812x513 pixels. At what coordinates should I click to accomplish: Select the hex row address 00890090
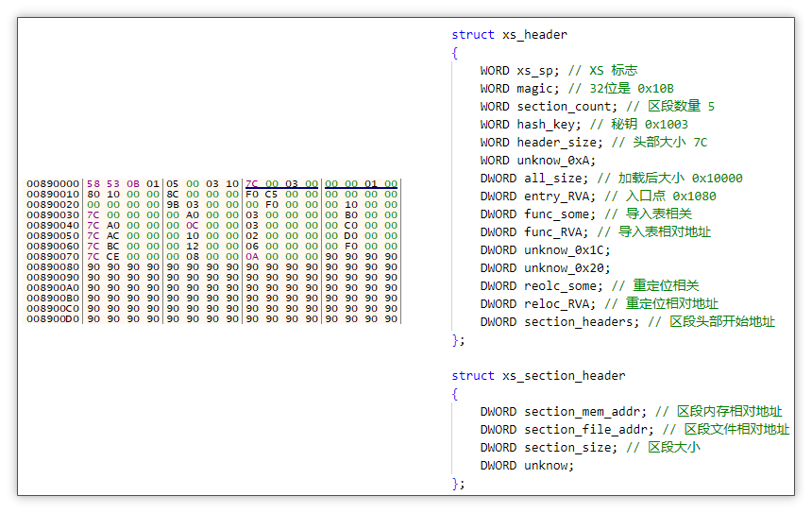click(x=53, y=277)
